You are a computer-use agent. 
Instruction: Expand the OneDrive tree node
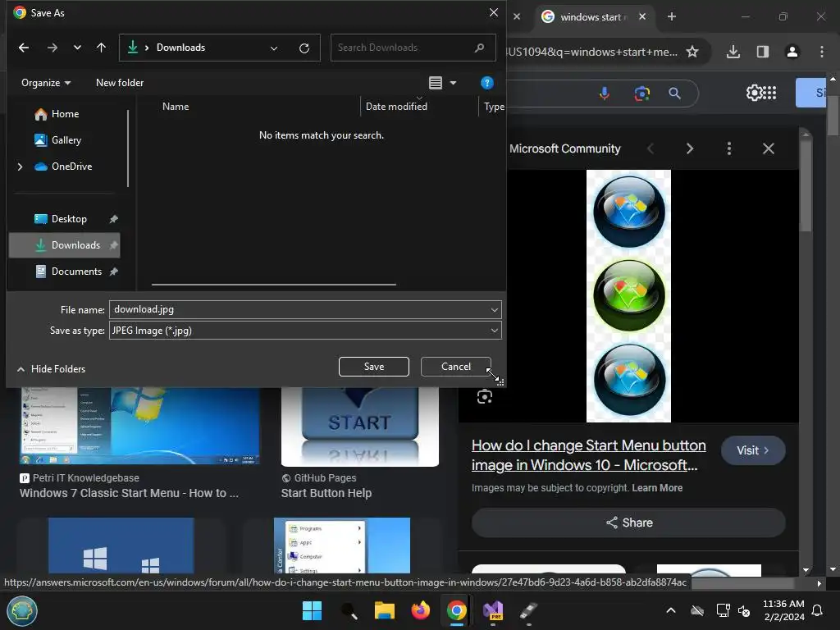(20, 167)
